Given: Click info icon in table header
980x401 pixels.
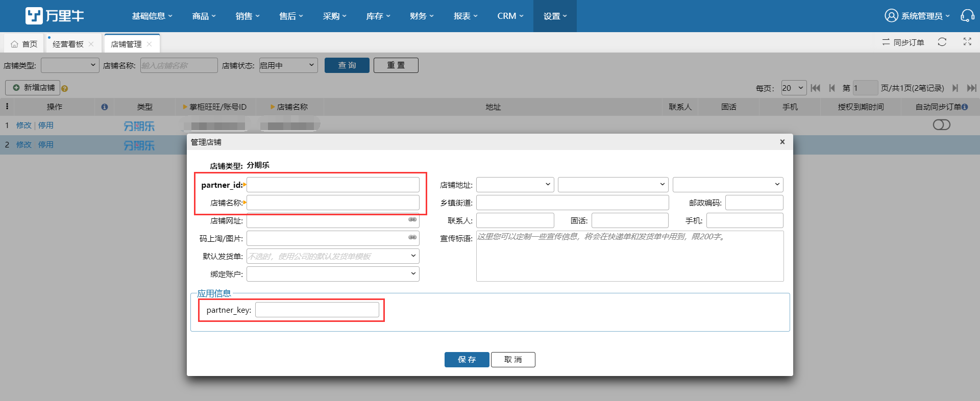Looking at the screenshot, I should (105, 107).
